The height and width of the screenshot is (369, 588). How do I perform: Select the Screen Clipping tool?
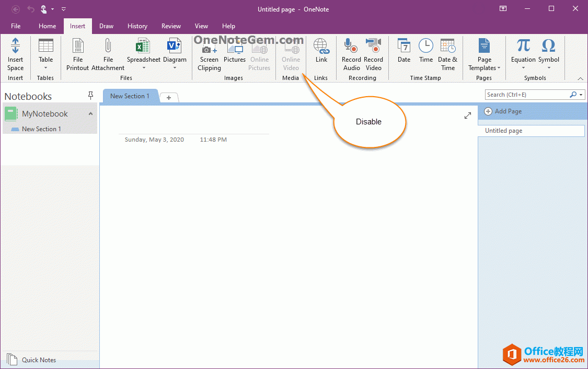click(x=209, y=54)
